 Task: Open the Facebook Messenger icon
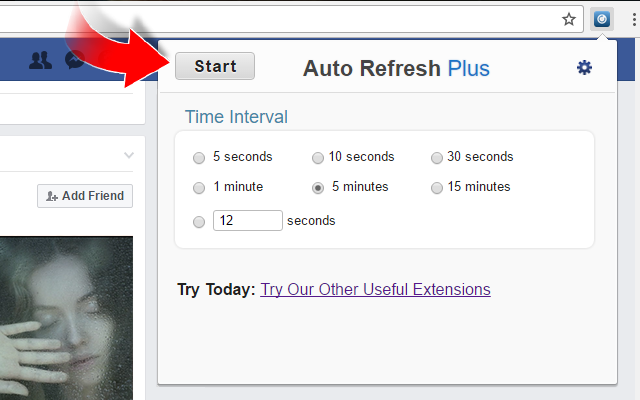75,60
